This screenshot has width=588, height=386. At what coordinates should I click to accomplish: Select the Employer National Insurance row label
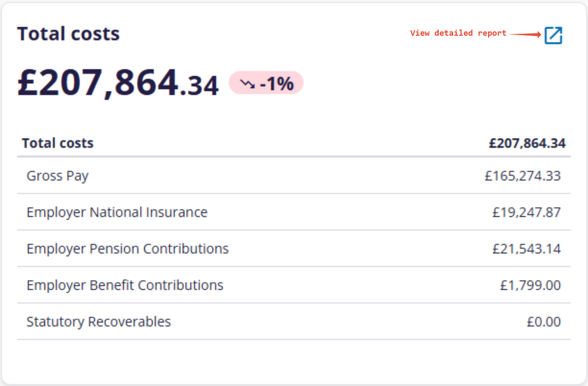(117, 212)
